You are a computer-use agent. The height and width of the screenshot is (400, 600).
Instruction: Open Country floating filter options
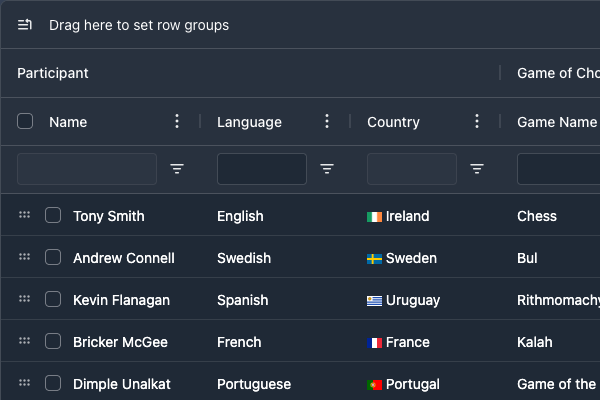click(x=477, y=169)
